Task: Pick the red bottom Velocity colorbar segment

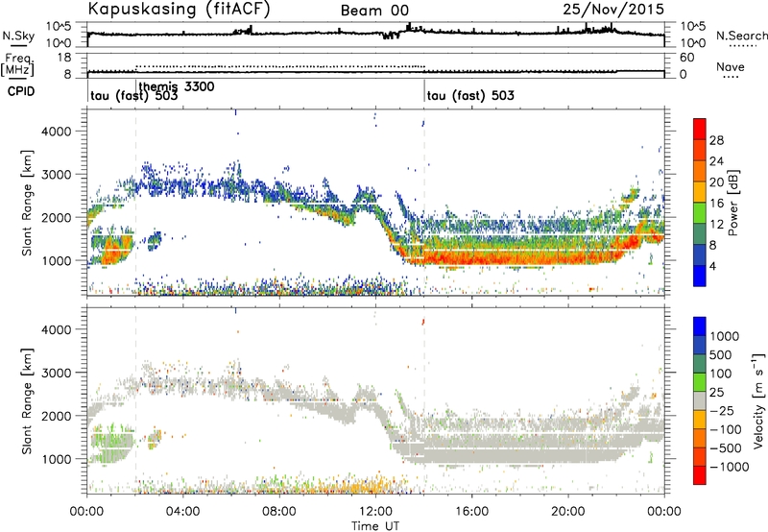Action: (x=700, y=475)
